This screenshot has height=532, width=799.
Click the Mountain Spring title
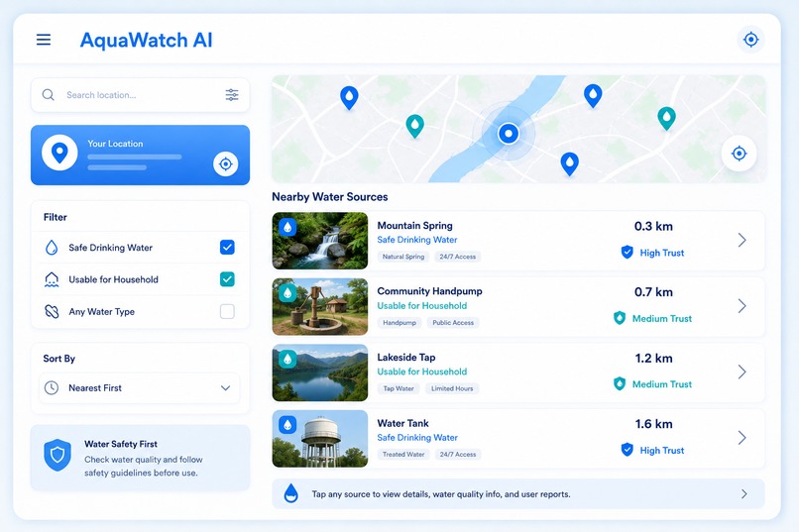[414, 226]
